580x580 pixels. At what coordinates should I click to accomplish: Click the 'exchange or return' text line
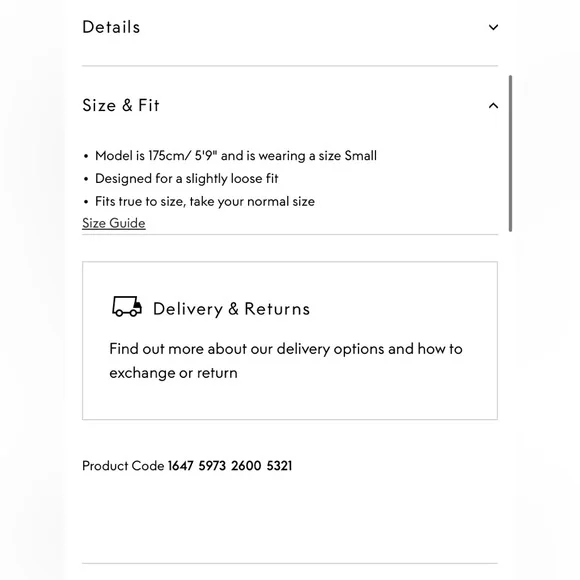click(x=173, y=373)
